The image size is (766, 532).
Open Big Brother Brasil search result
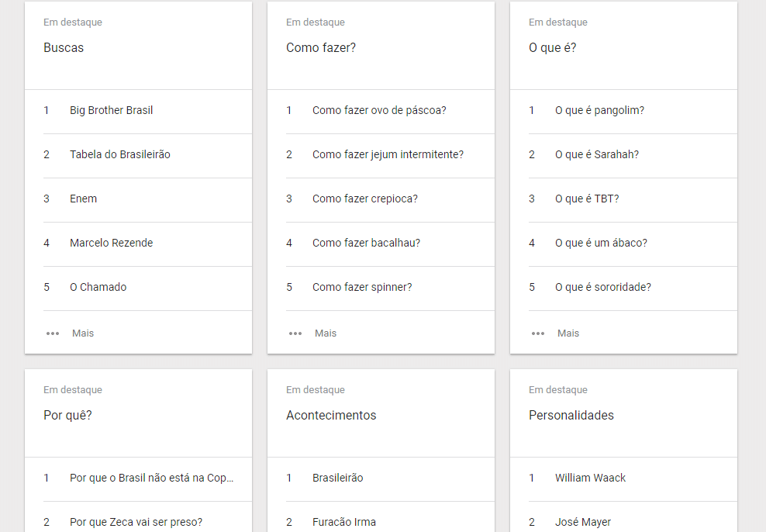click(111, 110)
